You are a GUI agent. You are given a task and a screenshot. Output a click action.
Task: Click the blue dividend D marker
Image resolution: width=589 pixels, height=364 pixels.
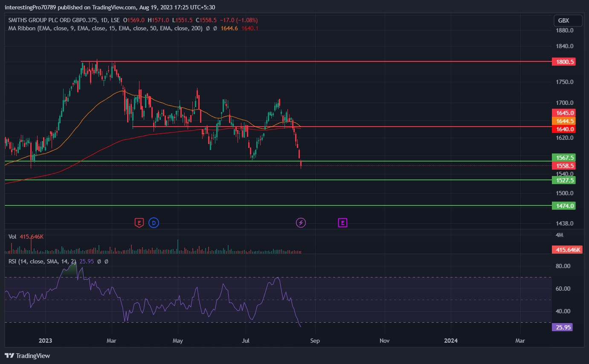[x=154, y=222]
